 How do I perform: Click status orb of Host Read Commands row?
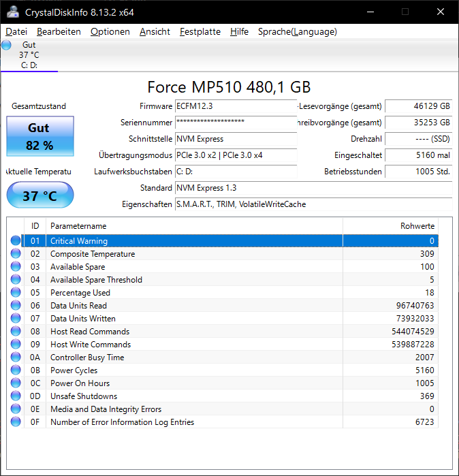click(x=16, y=331)
